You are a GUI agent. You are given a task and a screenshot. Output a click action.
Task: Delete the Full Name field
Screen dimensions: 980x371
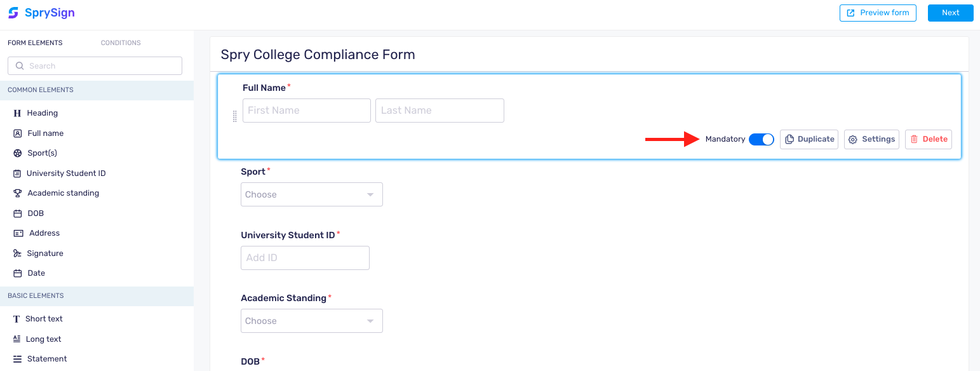928,139
